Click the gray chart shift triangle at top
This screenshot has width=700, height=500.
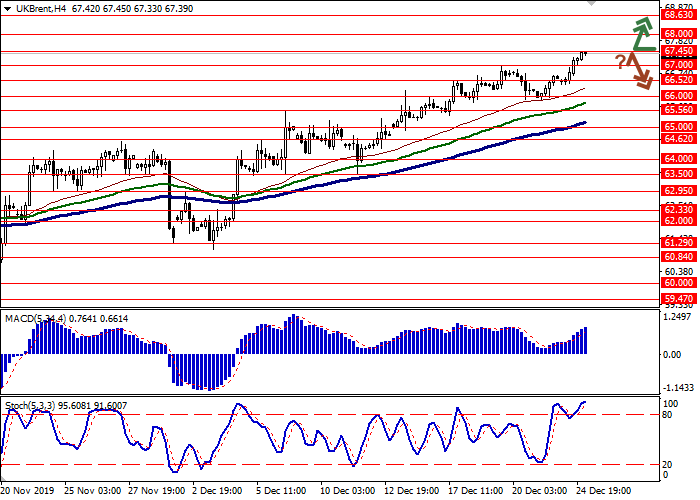tap(592, 4)
